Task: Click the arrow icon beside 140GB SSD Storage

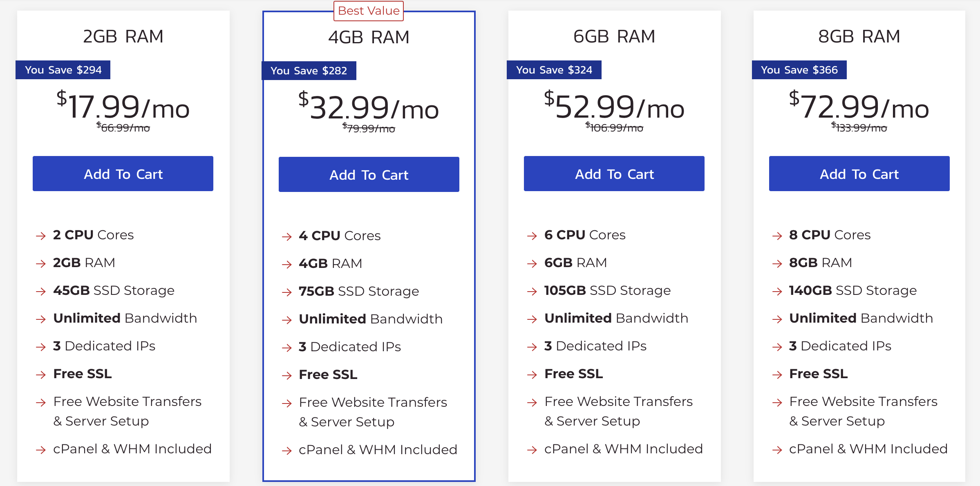Action: pos(777,291)
